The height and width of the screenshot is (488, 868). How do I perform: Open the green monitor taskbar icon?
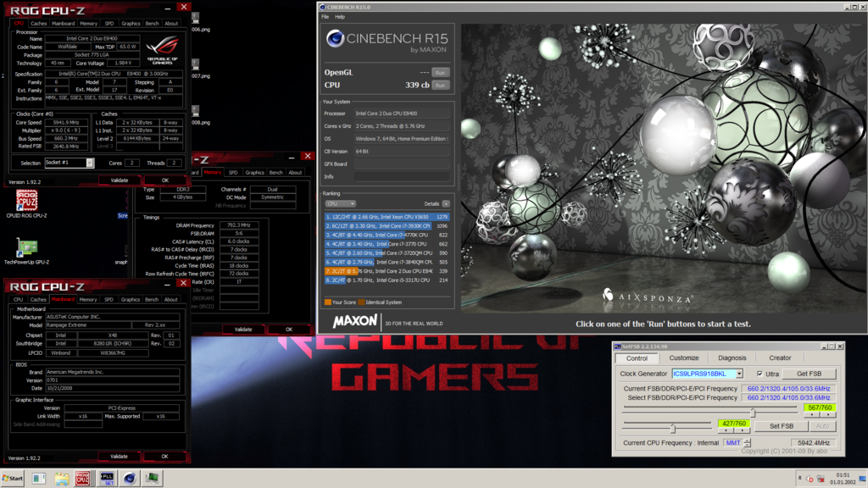(153, 478)
